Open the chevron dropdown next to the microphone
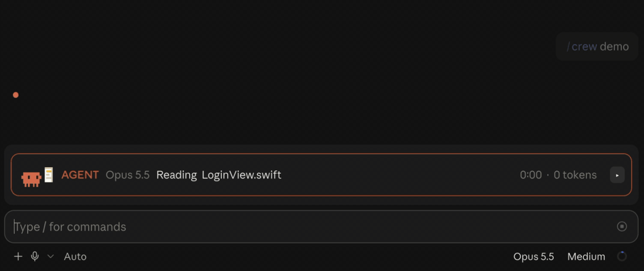 [x=50, y=256]
